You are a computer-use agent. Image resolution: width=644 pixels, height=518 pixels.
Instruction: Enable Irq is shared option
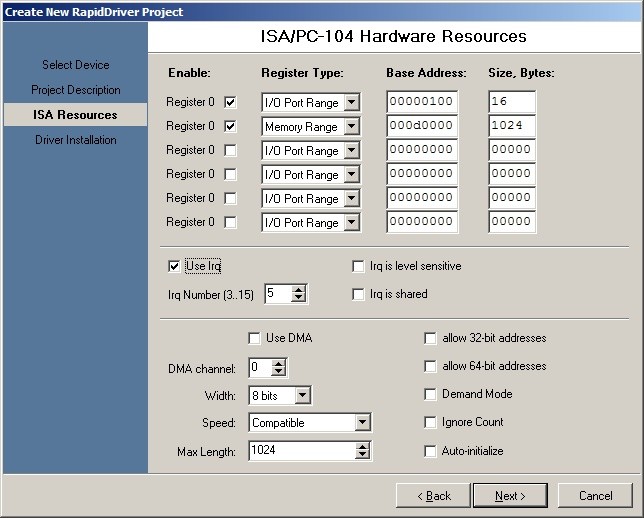coord(358,294)
